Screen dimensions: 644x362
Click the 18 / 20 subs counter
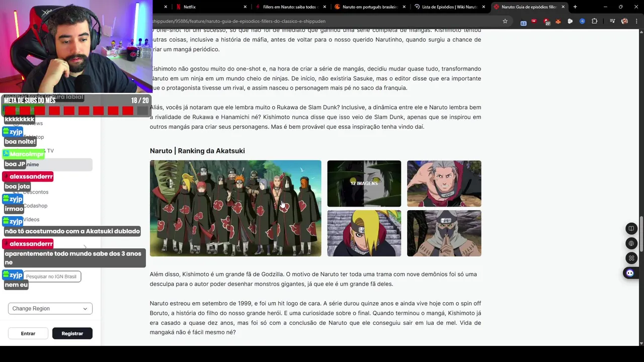point(140,101)
